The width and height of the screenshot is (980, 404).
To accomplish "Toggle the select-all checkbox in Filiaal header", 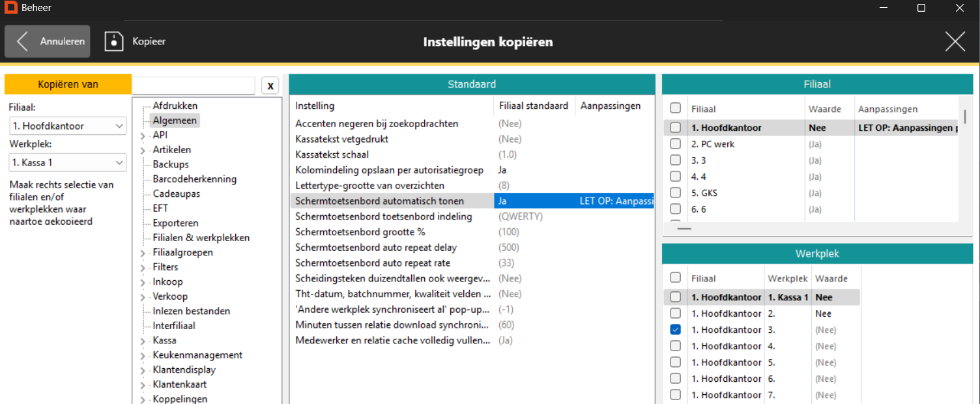I will pos(676,108).
